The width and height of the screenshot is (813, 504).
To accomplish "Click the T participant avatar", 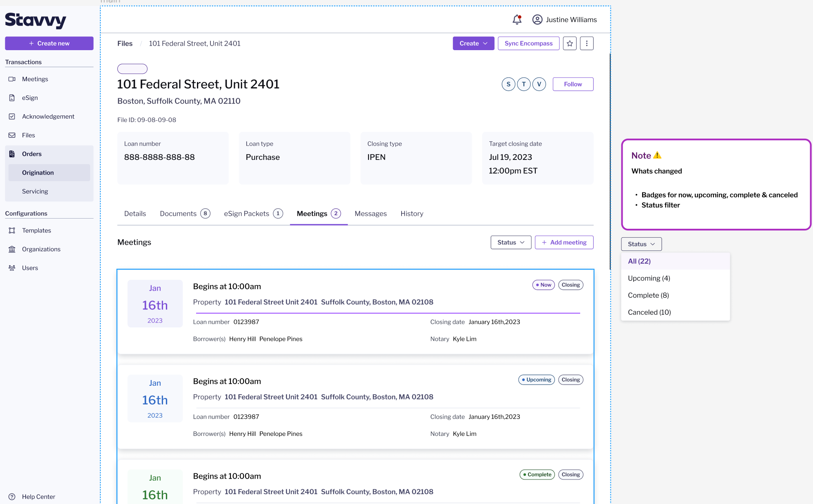I will [x=524, y=84].
